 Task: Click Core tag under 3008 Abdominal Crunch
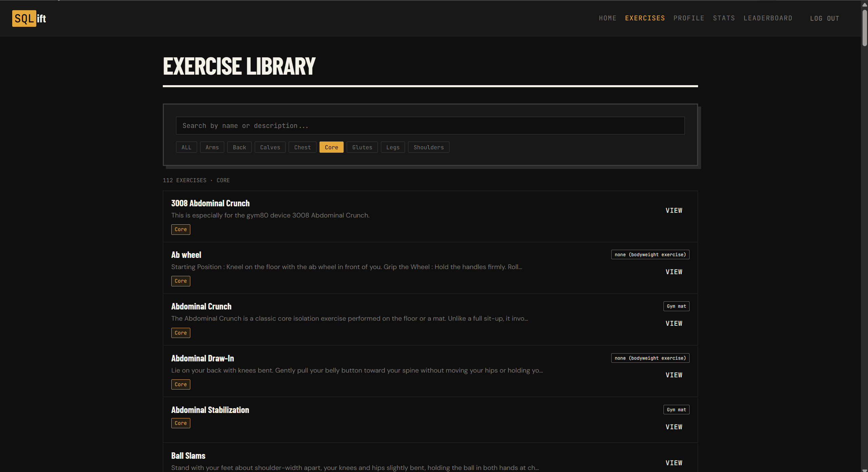181,229
